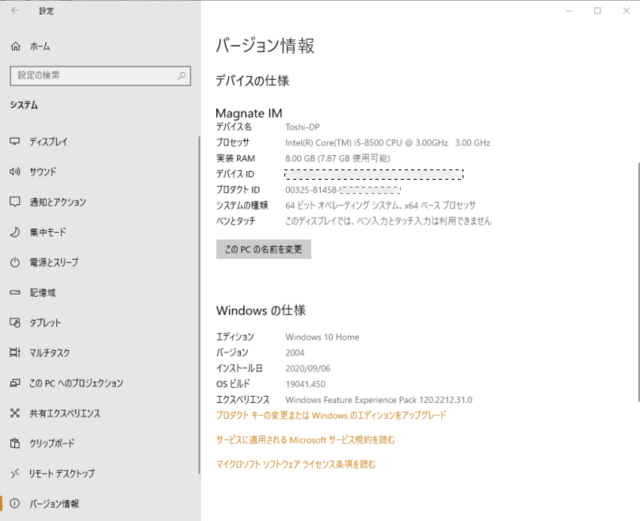This screenshot has height=521, width=640.
Task: Click the Tablet icon
Action: tap(15, 323)
